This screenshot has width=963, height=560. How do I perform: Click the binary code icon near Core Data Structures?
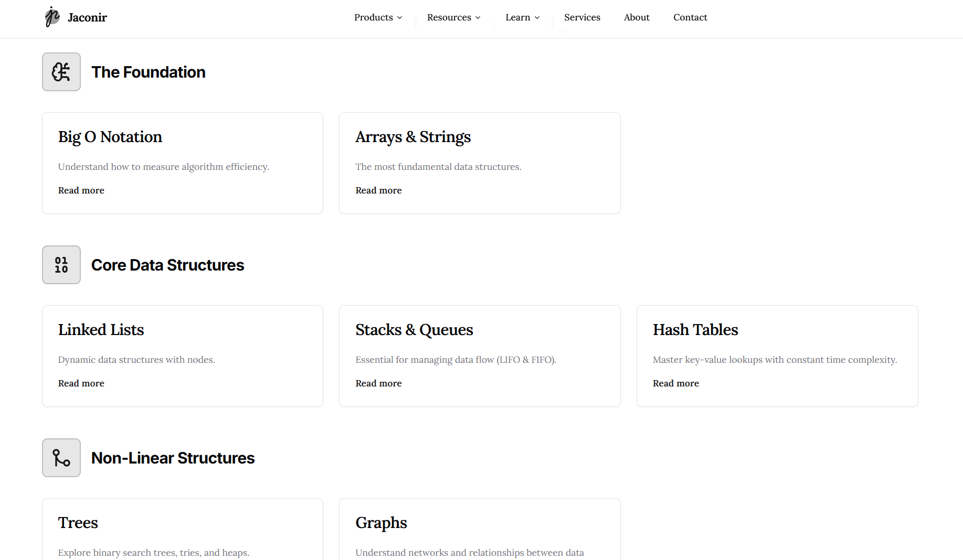[61, 265]
